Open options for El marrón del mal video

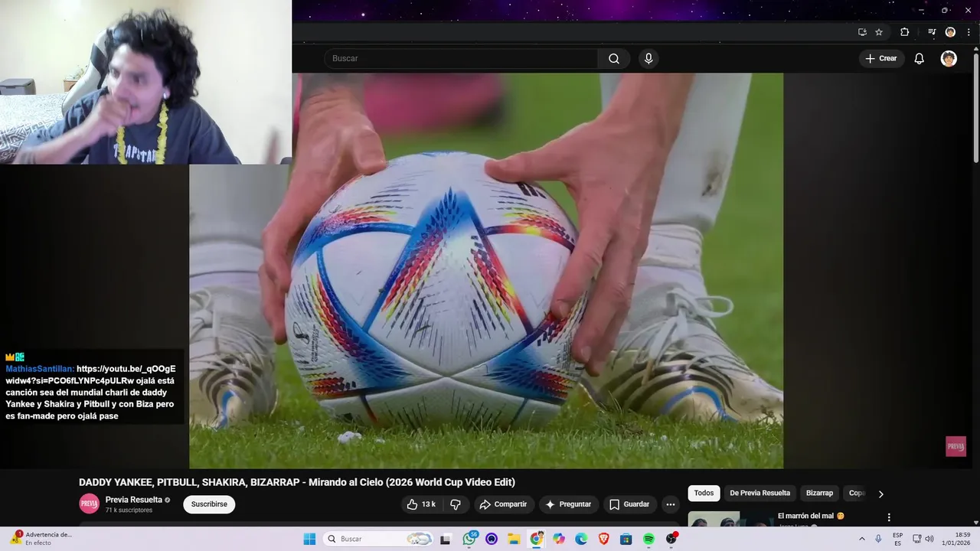pos(889,517)
